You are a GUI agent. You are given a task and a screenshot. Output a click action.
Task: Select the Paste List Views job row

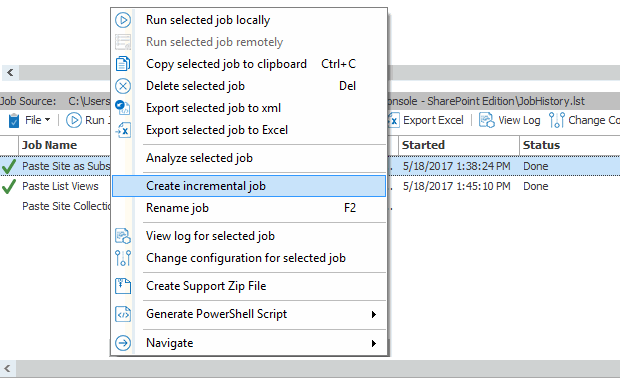tap(60, 186)
